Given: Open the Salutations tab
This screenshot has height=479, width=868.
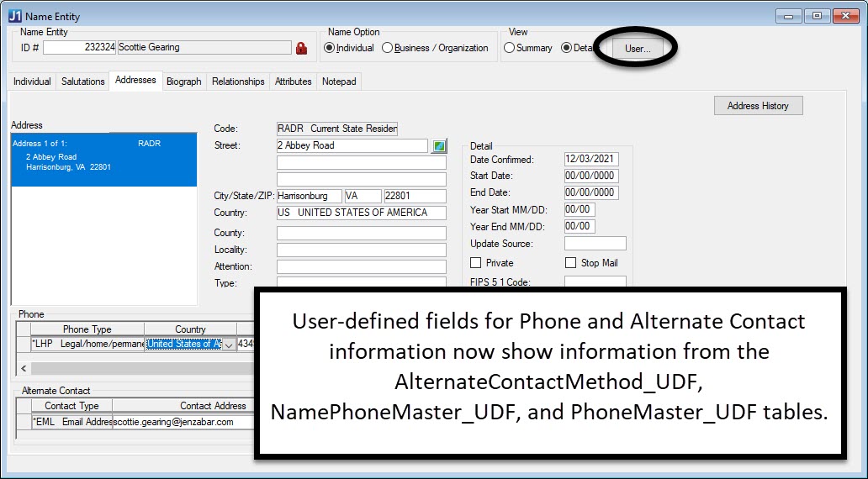Looking at the screenshot, I should (x=82, y=82).
